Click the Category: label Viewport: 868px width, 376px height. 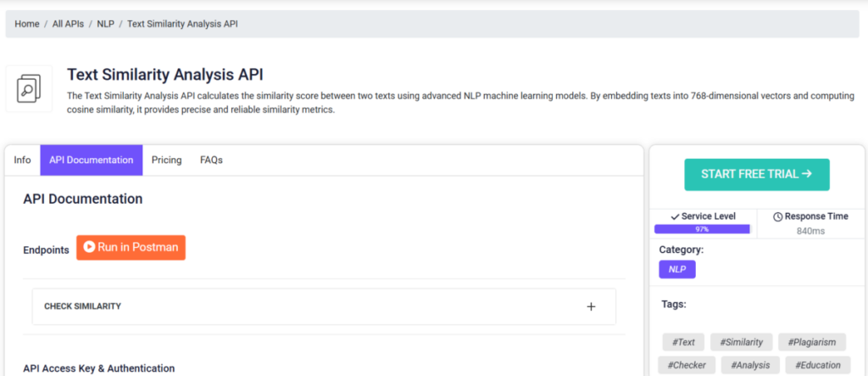click(681, 250)
